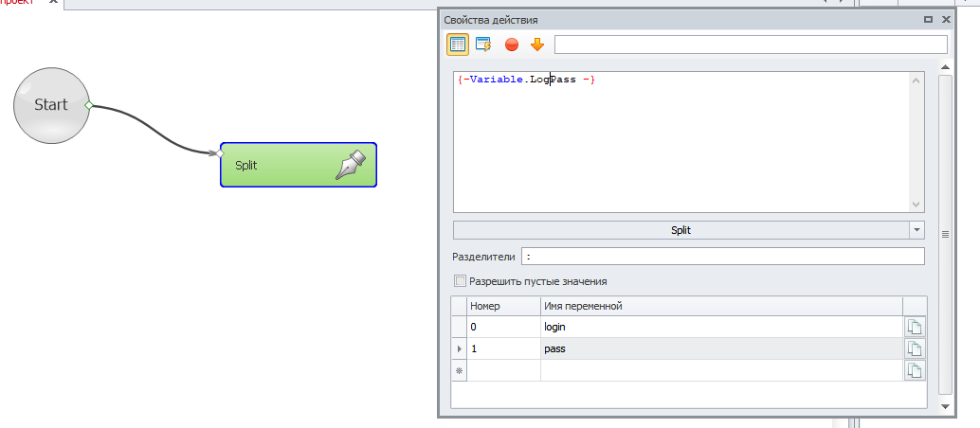Screen dimensions: 980x428
Task: Focus the Разделители input field
Action: tap(722, 257)
